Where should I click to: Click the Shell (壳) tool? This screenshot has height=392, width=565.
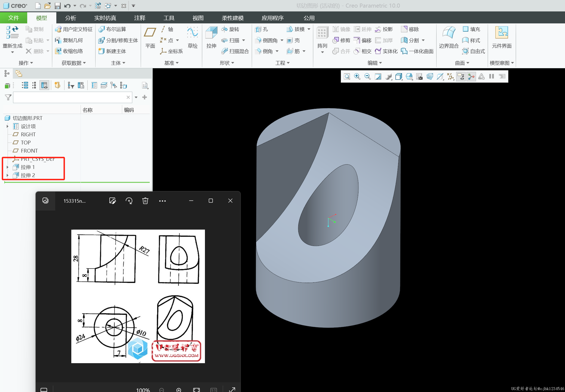[293, 40]
